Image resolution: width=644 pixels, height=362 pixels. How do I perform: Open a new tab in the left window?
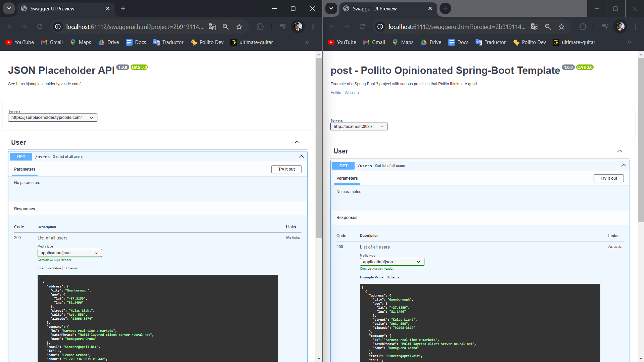pos(123,8)
